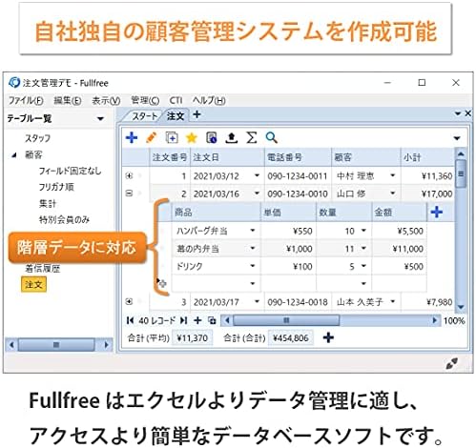Screen dimensions: 476x448
Task: Open the report document icon in toolbar
Action: [x=211, y=137]
